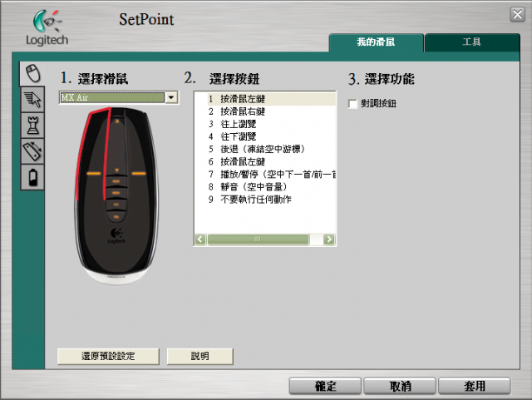
Task: Select list item 6 按滑鼠左鍵
Action: click(x=272, y=161)
